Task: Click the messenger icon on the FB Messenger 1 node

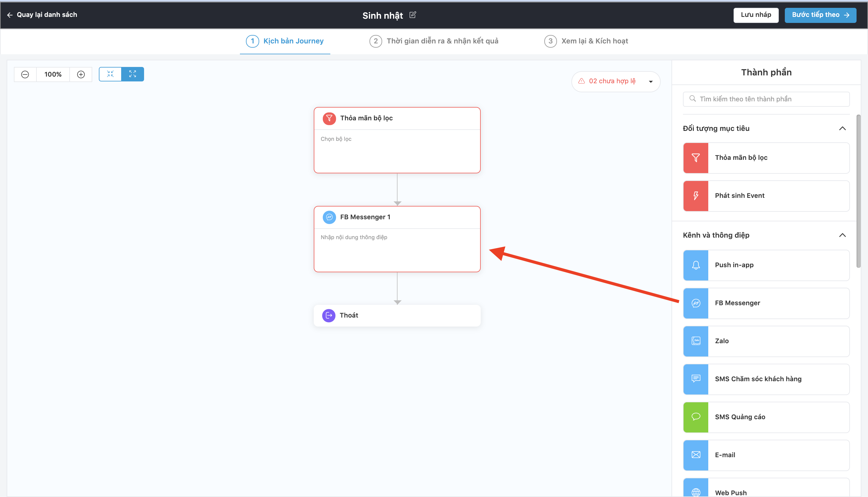Action: coord(329,217)
